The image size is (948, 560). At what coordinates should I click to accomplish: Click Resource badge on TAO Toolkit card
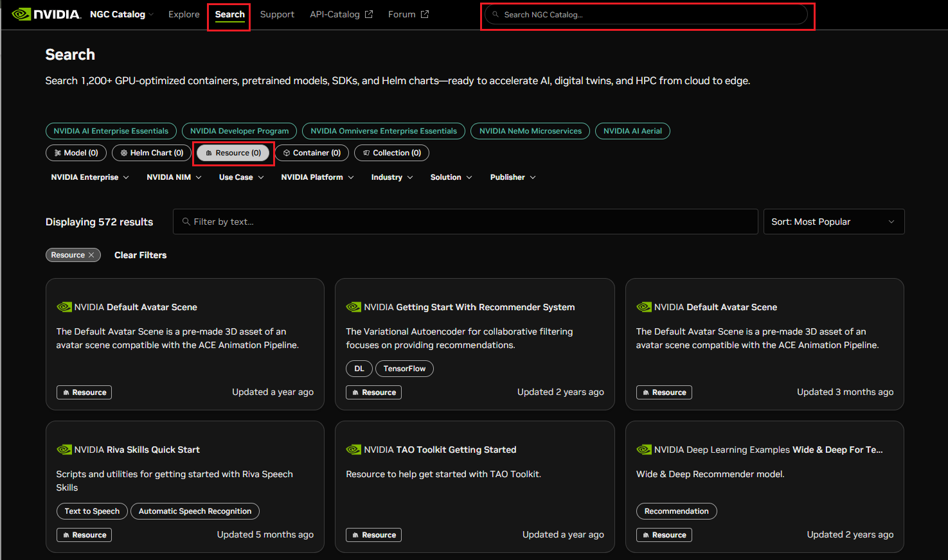click(374, 535)
